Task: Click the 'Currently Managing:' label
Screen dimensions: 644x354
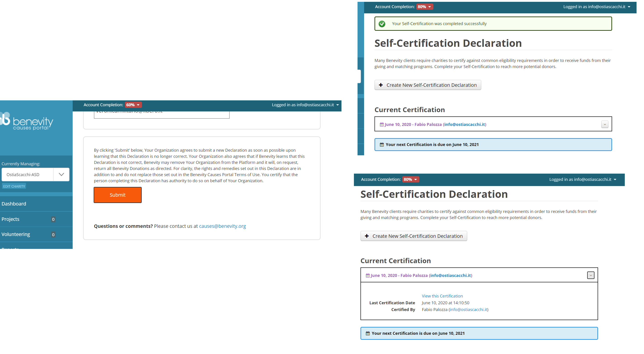Action: (21, 164)
